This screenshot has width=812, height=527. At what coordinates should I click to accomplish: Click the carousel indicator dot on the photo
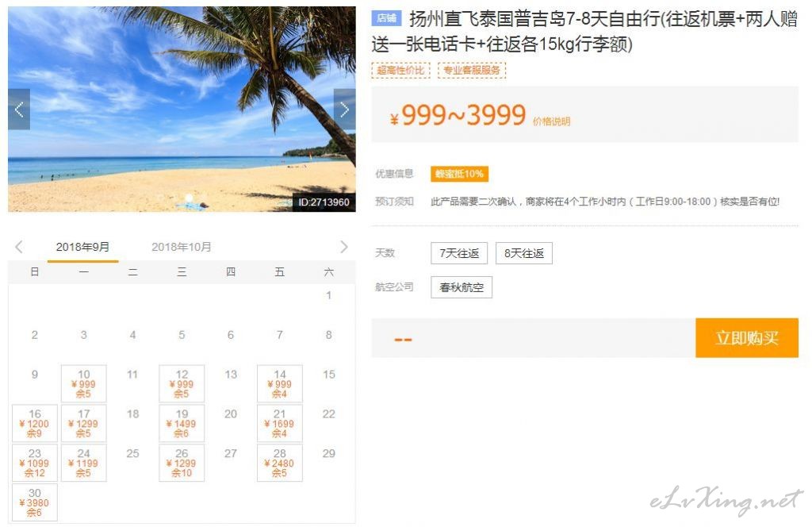click(x=189, y=198)
